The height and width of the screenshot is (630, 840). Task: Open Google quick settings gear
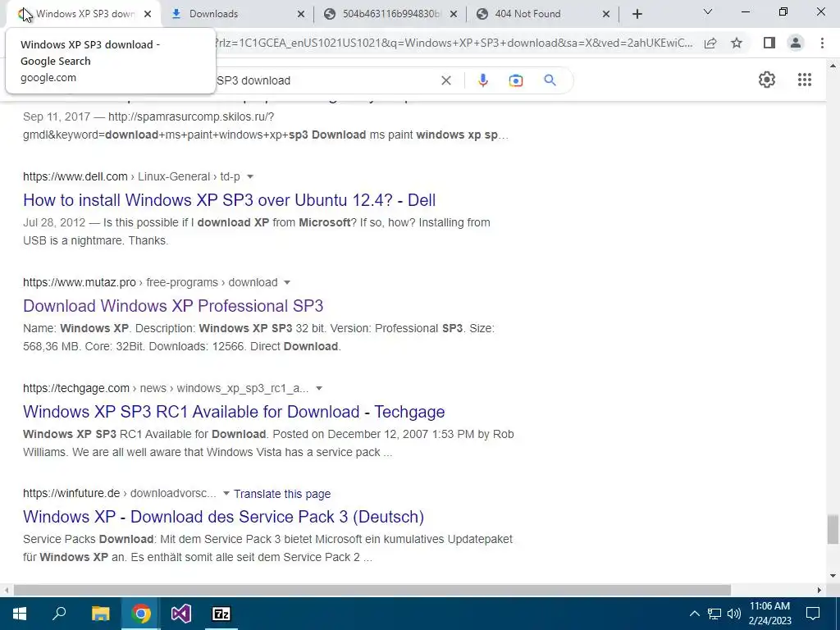(767, 80)
